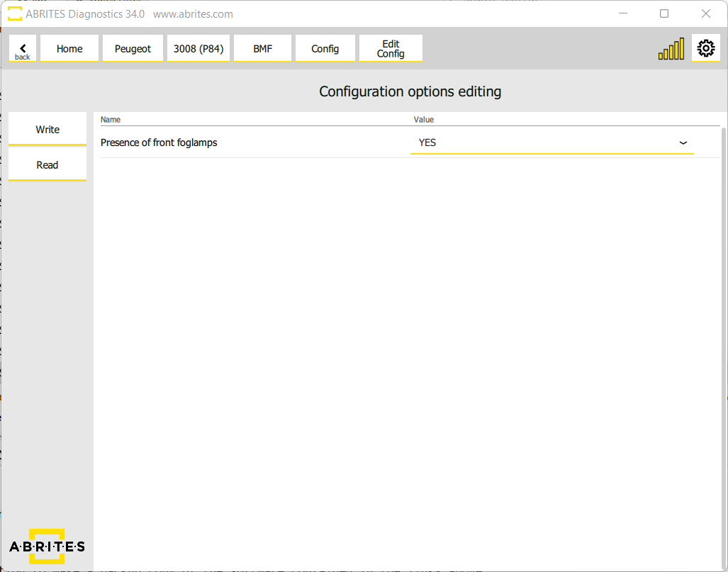Click the Value column header
Screen dimensions: 728x572
(423, 119)
